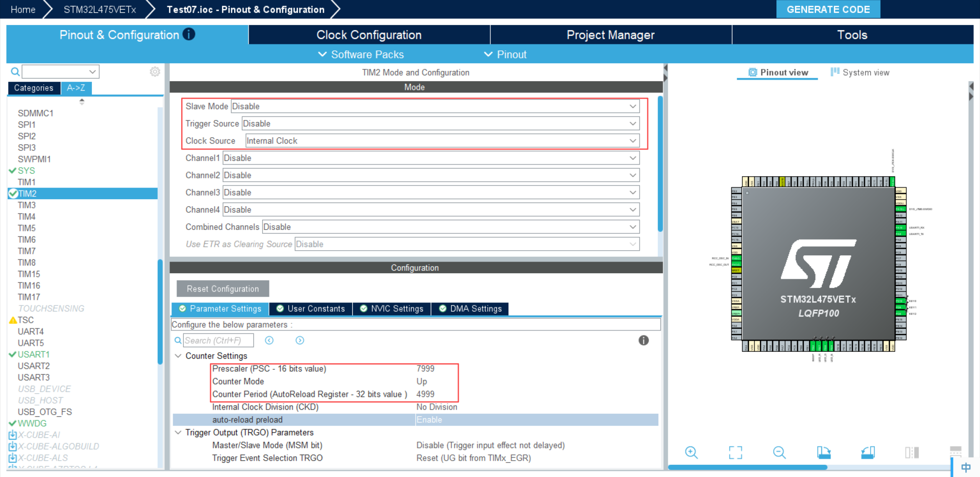Click the SYS enabled checkmark icon
This screenshot has height=477, width=980.
(13, 171)
